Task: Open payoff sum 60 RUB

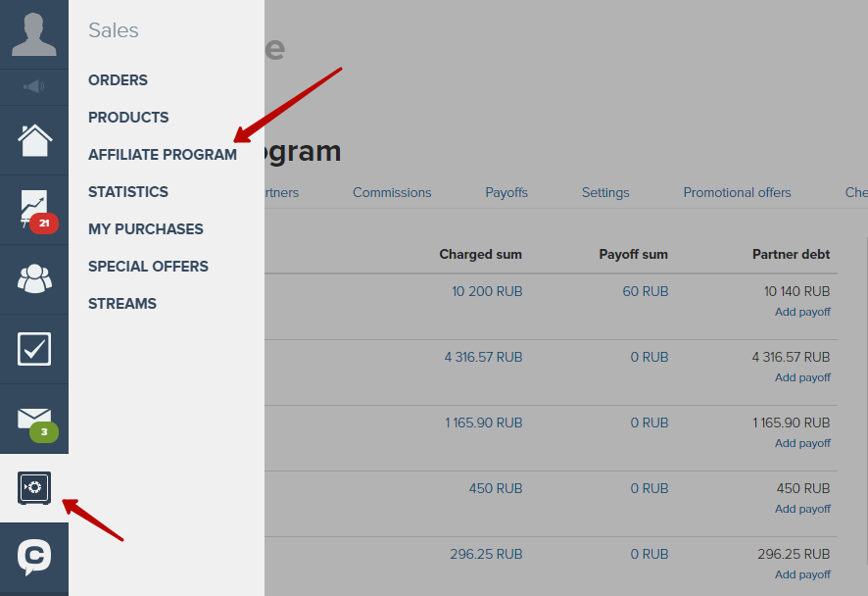Action: [x=646, y=291]
